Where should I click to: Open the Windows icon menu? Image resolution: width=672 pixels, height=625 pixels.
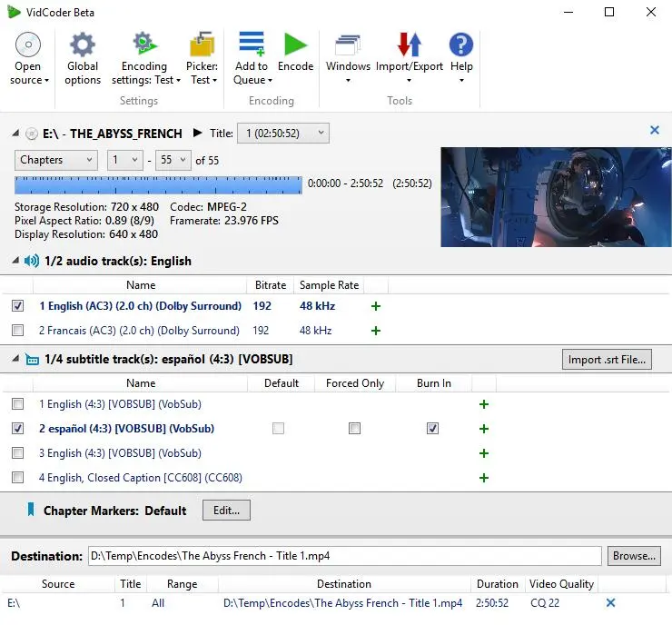[348, 45]
